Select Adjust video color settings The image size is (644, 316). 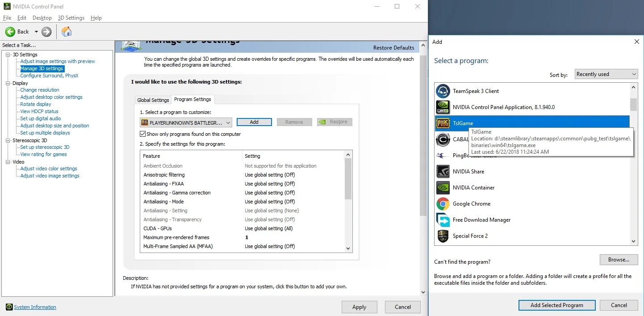point(49,169)
